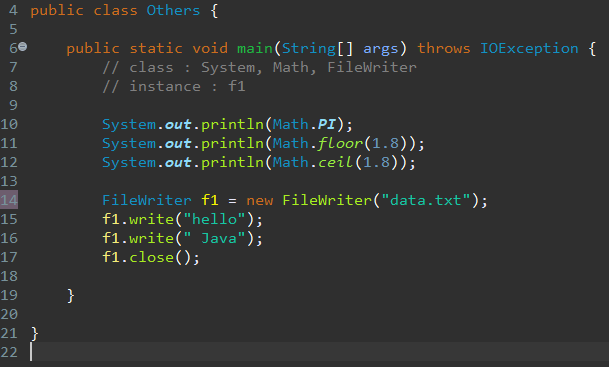Image resolution: width=609 pixels, height=367 pixels.
Task: Click the value 1.8 on line 11
Action: (385, 143)
